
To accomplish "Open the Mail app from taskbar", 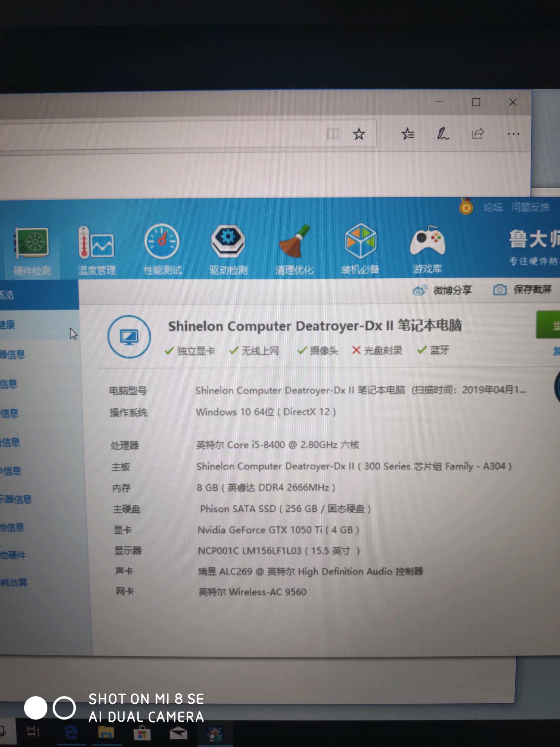I will tap(178, 734).
